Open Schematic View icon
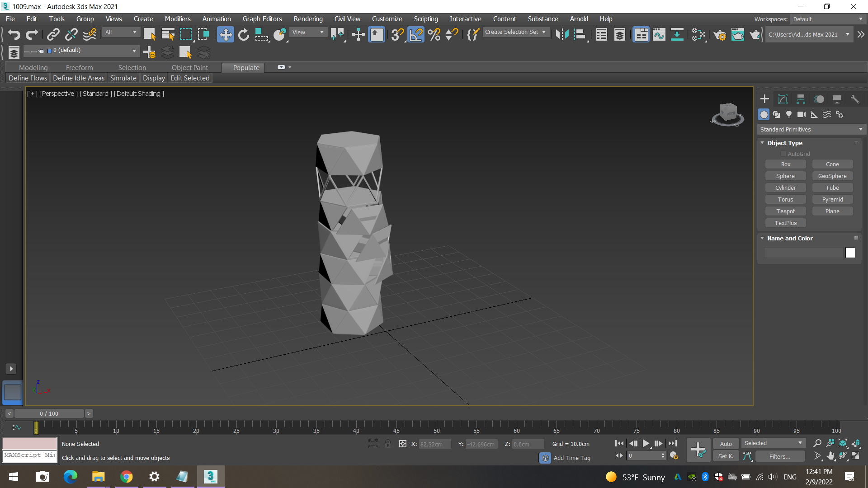The image size is (868, 488). [677, 35]
